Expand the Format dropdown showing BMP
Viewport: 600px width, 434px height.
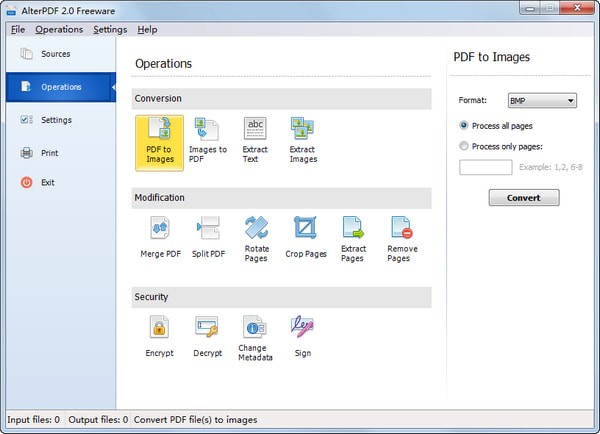click(x=542, y=100)
